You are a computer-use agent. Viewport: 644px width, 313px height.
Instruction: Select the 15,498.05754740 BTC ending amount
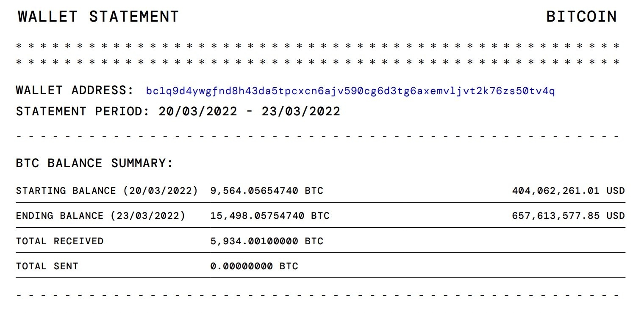(x=270, y=216)
